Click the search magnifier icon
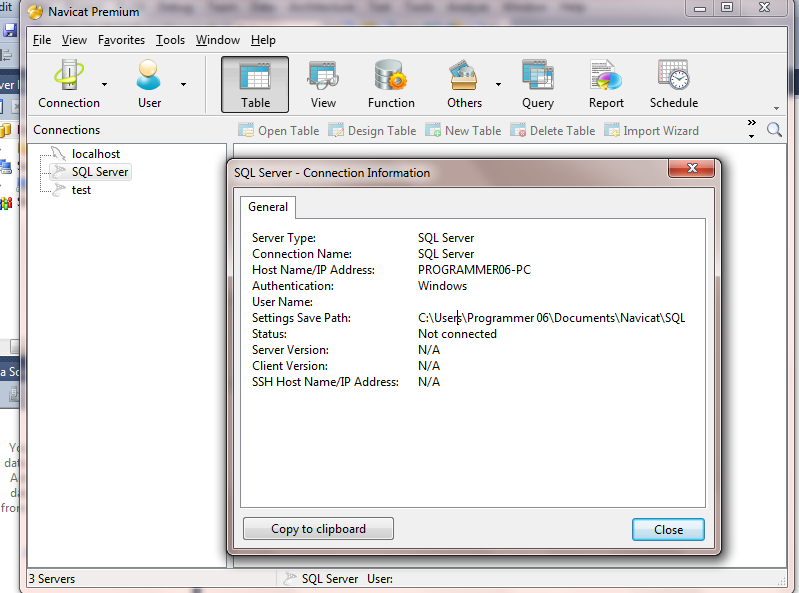This screenshot has width=799, height=593. click(774, 130)
